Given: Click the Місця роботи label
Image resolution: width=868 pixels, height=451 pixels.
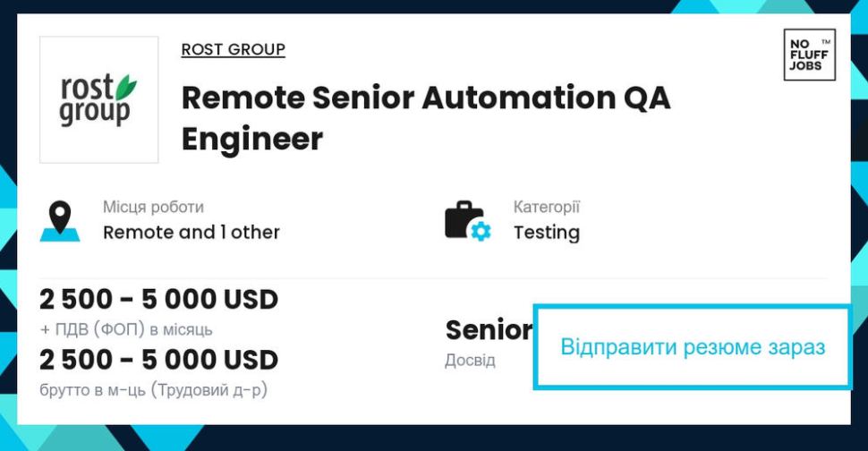Looking at the screenshot, I should coord(153,207).
